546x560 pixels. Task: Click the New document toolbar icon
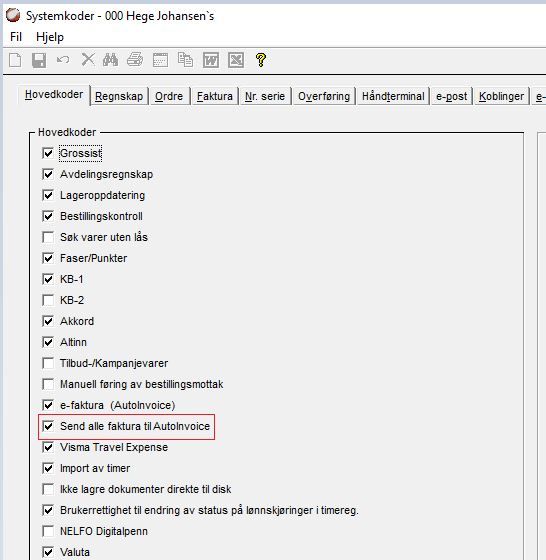(15, 60)
